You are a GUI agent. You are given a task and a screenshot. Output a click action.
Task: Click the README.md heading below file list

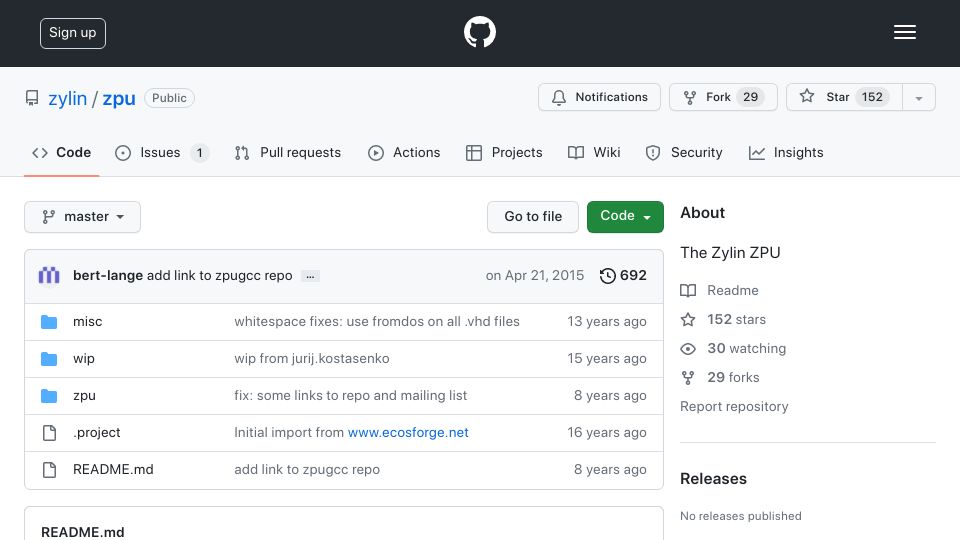click(83, 532)
